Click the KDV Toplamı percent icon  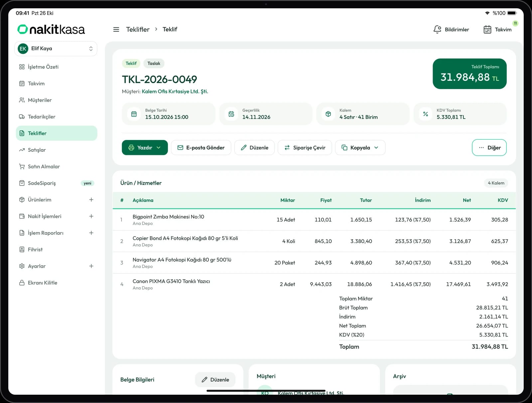pos(426,114)
